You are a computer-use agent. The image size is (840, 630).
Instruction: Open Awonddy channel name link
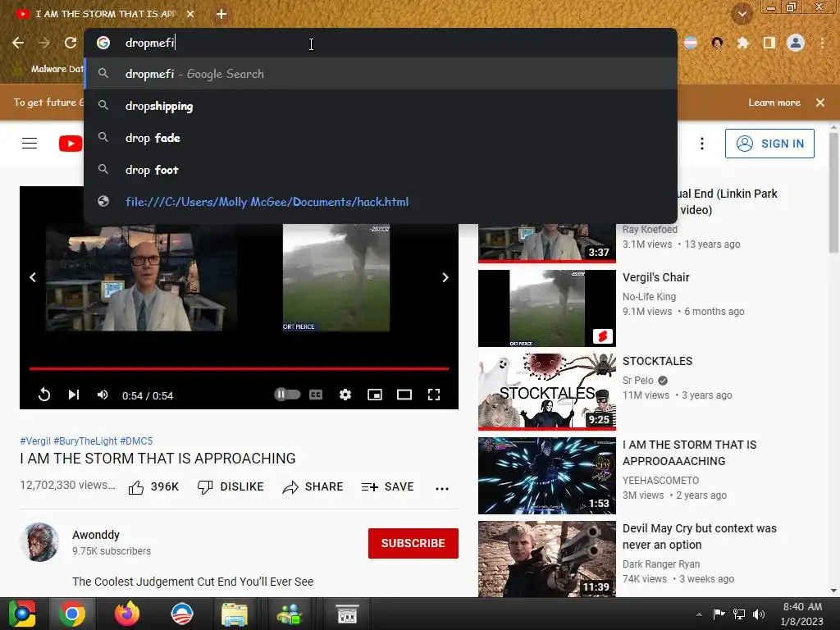coord(96,535)
